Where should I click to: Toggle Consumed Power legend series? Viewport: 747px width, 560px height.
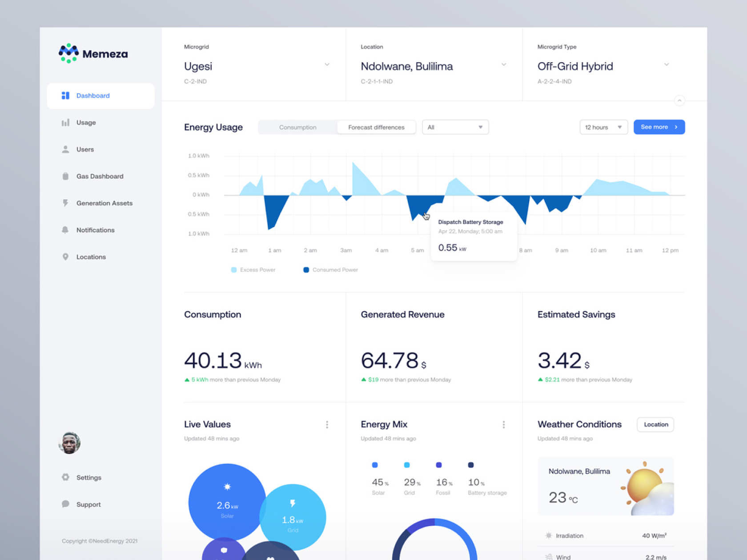point(330,270)
